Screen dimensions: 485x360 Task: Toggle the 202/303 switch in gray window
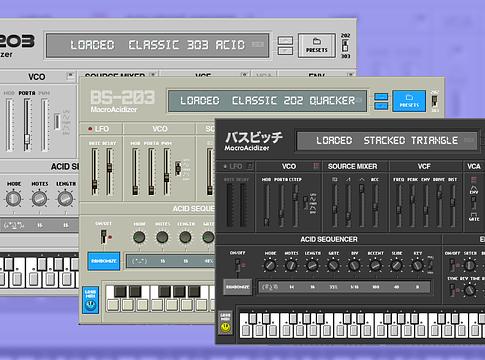[x=345, y=45]
